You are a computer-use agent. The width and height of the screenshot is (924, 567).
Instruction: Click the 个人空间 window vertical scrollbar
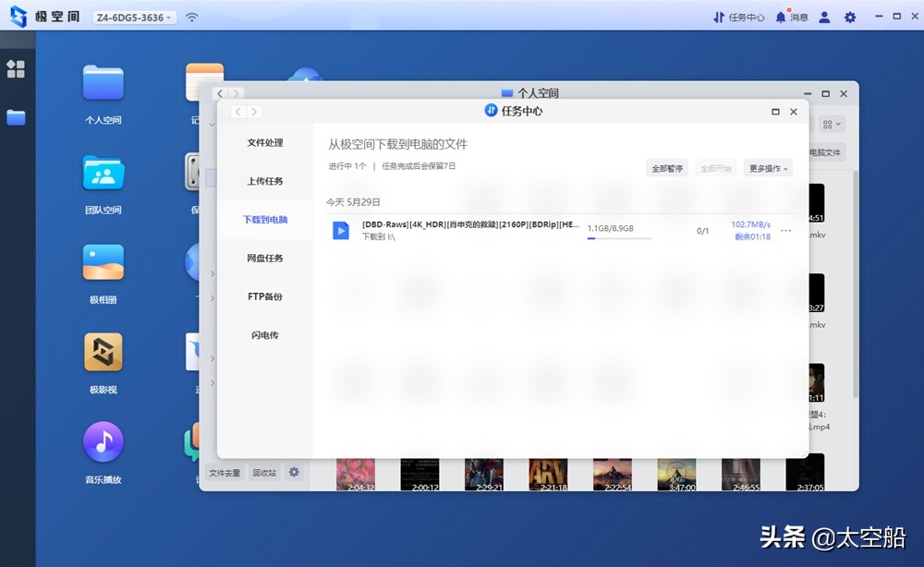(855, 283)
